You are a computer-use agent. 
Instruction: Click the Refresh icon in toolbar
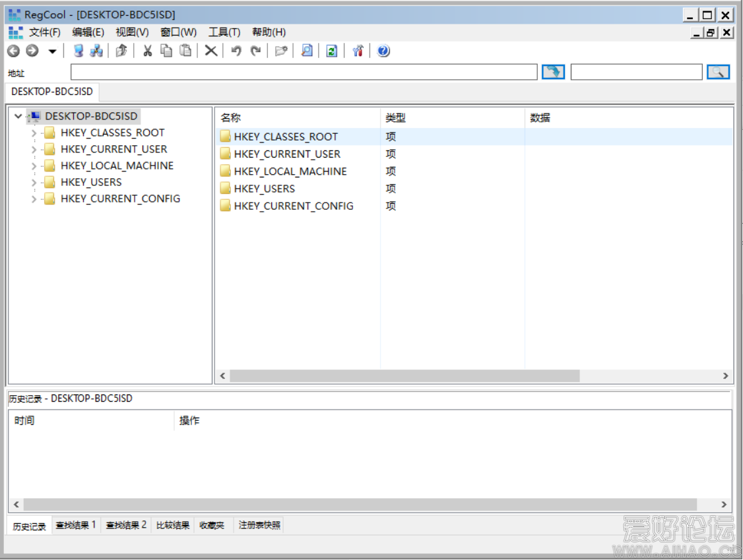(x=332, y=51)
